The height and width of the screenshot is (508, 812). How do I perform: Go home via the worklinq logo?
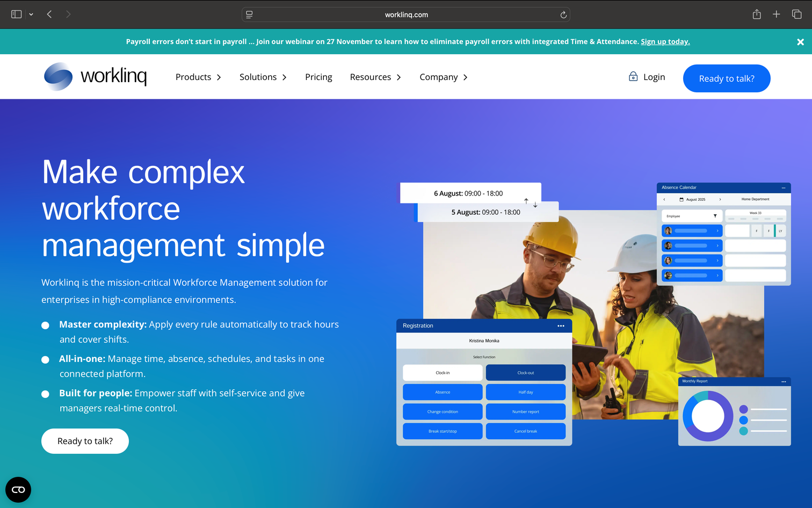point(95,76)
